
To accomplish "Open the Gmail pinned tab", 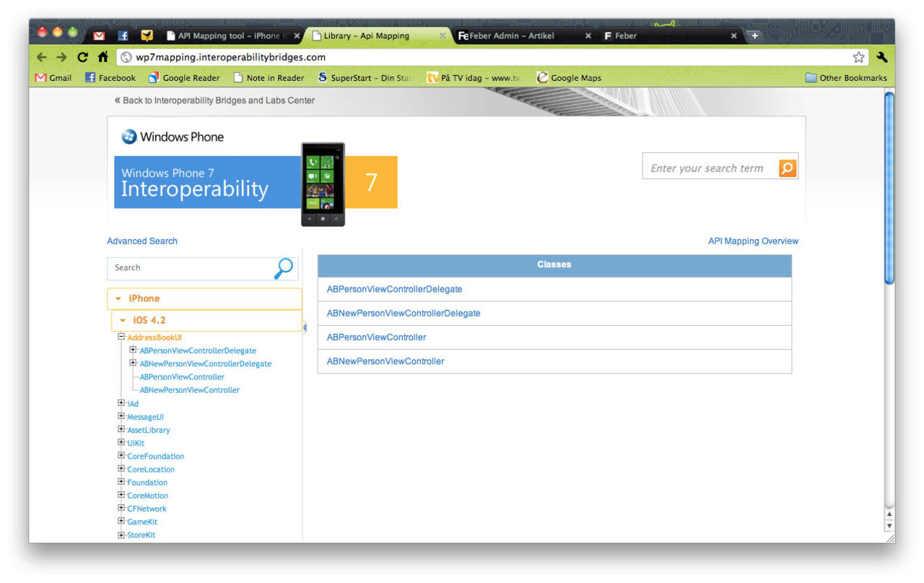I will click(99, 35).
